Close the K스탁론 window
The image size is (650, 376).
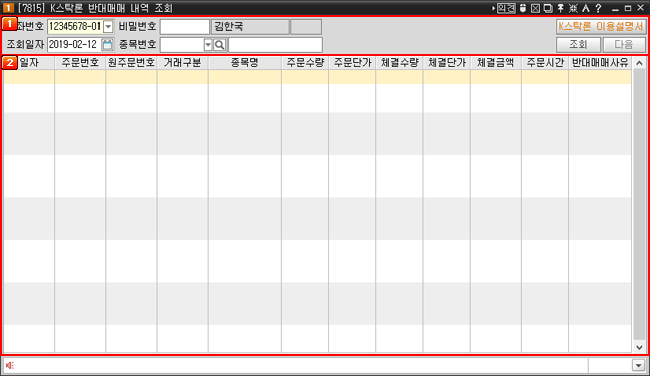[x=640, y=8]
